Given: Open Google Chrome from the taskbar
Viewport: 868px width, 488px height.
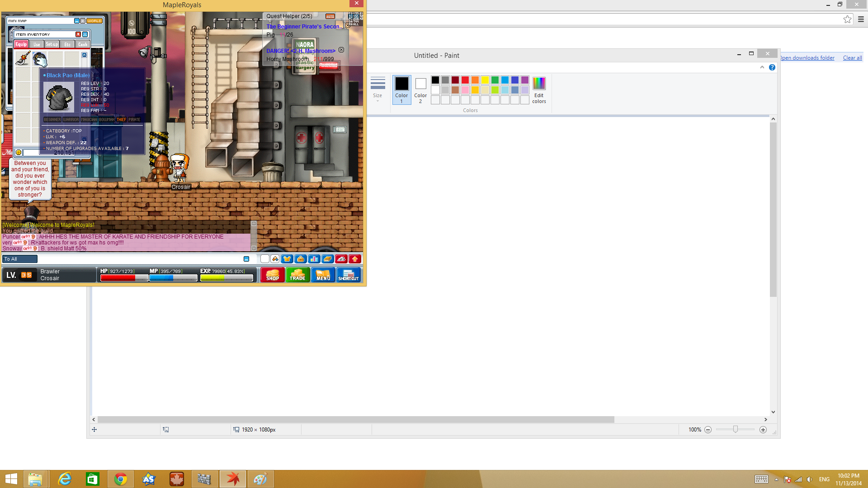Looking at the screenshot, I should coord(120,479).
